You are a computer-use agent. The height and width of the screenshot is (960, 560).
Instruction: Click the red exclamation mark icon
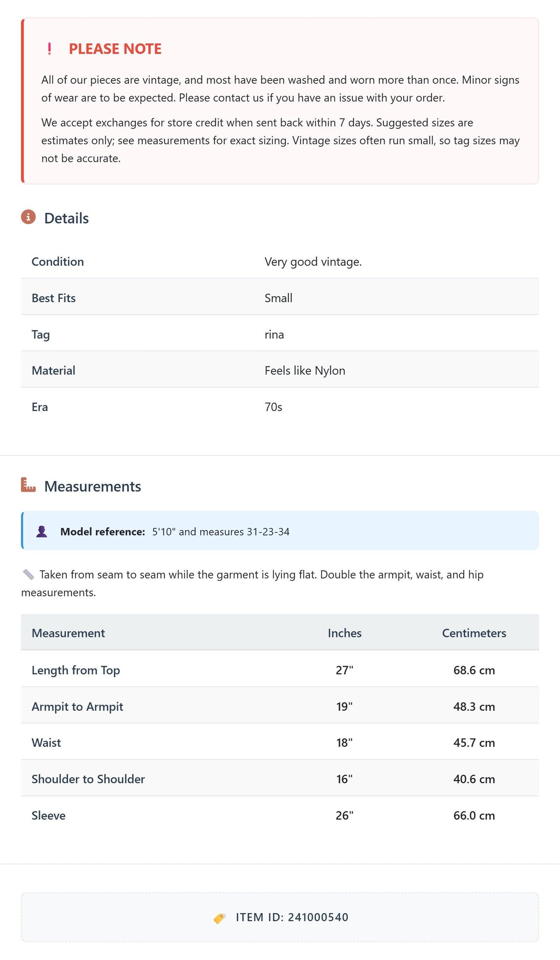pos(49,49)
